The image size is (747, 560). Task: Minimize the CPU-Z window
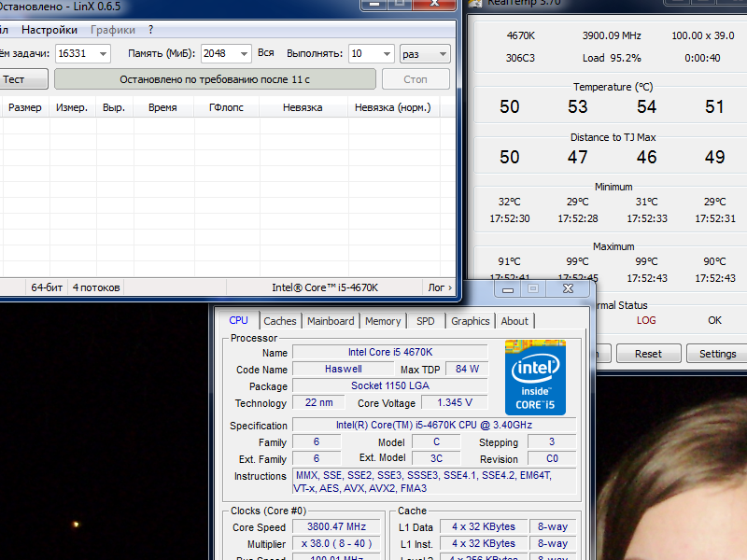(508, 288)
